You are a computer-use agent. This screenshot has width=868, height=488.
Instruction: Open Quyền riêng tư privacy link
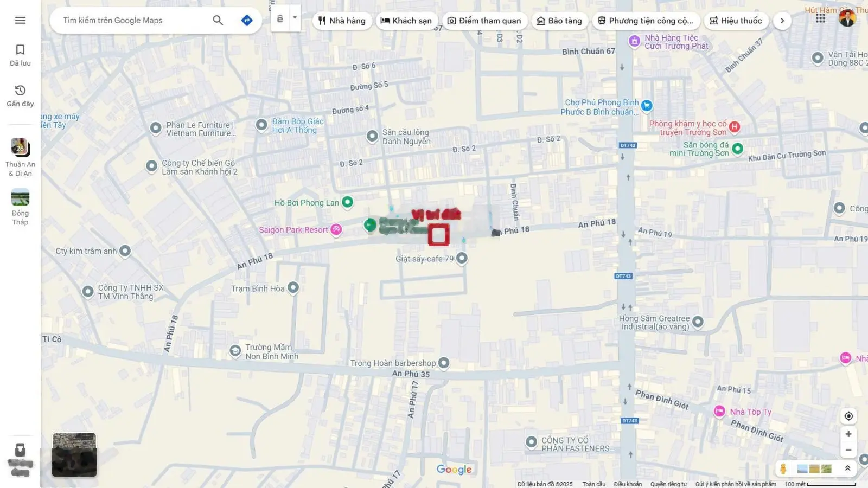click(668, 484)
